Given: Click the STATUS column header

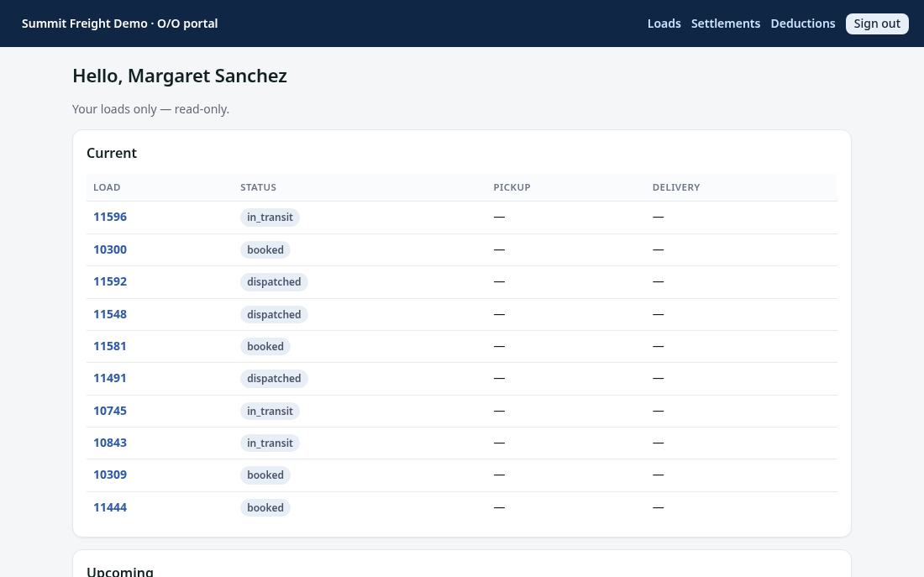Looking at the screenshot, I should (x=258, y=187).
